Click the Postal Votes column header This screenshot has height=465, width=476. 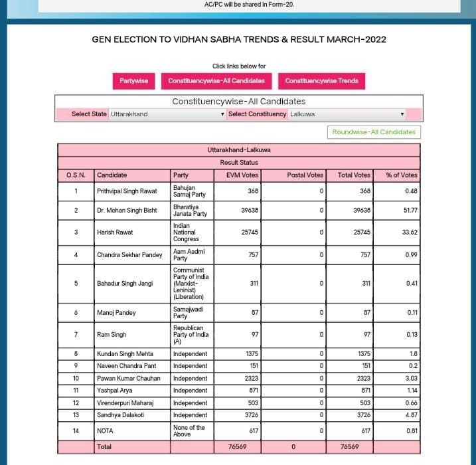point(305,175)
